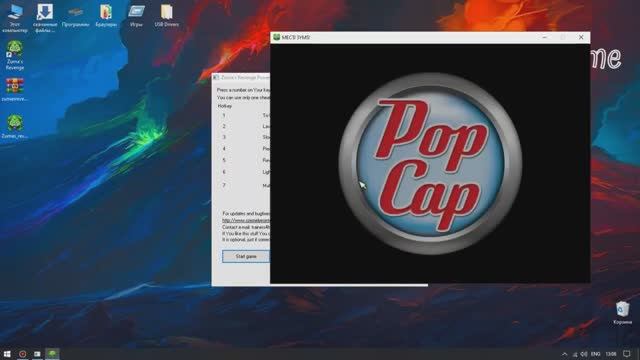Open the taskbar clock

click(611, 354)
